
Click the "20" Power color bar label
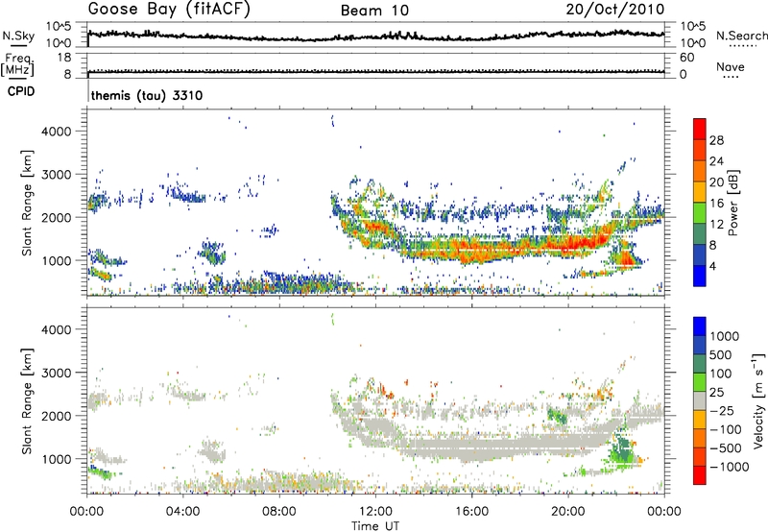pyautogui.click(x=716, y=182)
